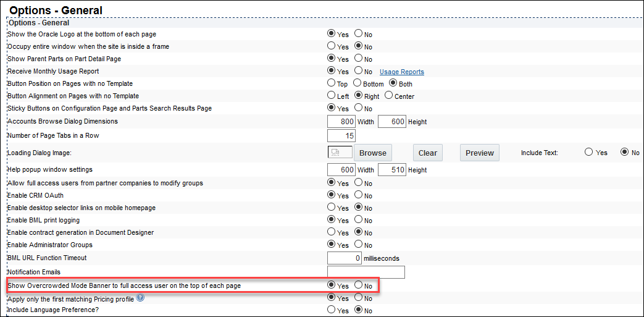Select No for Occupy entire window
The height and width of the screenshot is (317, 644).
click(359, 46)
